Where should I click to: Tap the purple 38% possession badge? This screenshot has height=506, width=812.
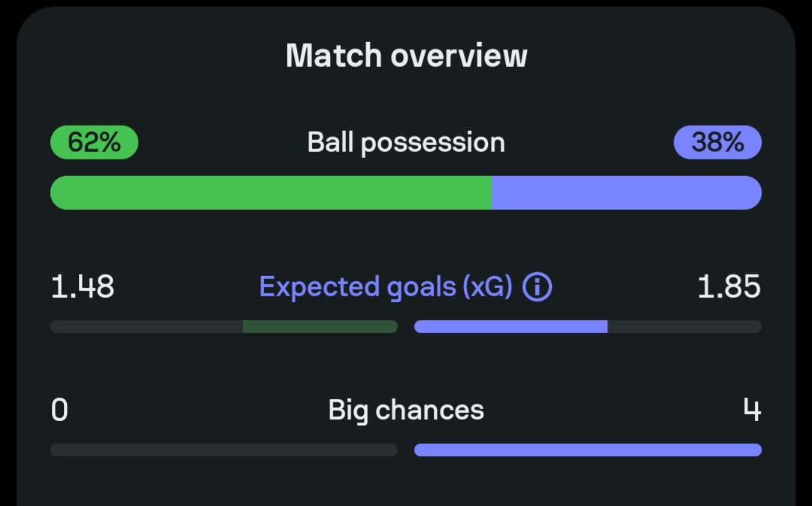click(717, 142)
